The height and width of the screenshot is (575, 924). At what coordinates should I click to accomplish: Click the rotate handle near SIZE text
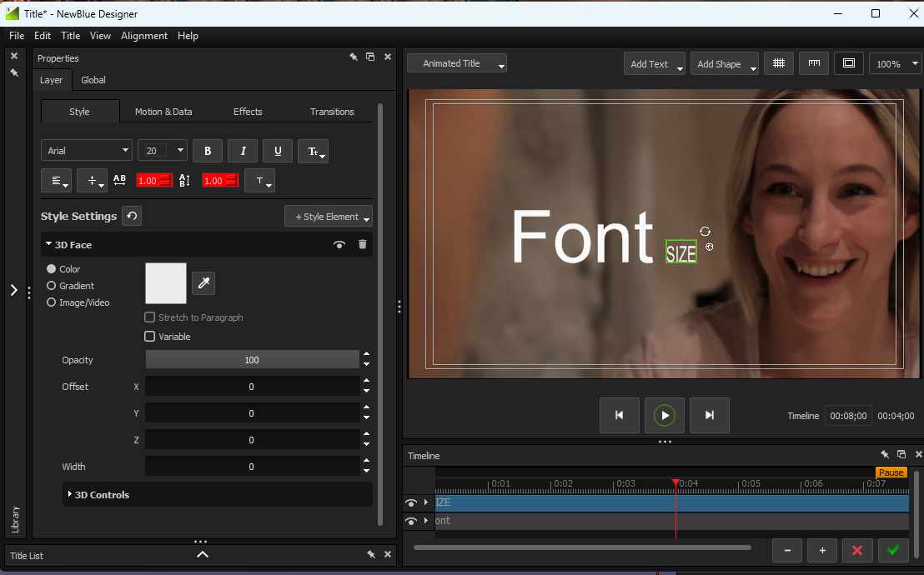[705, 232]
